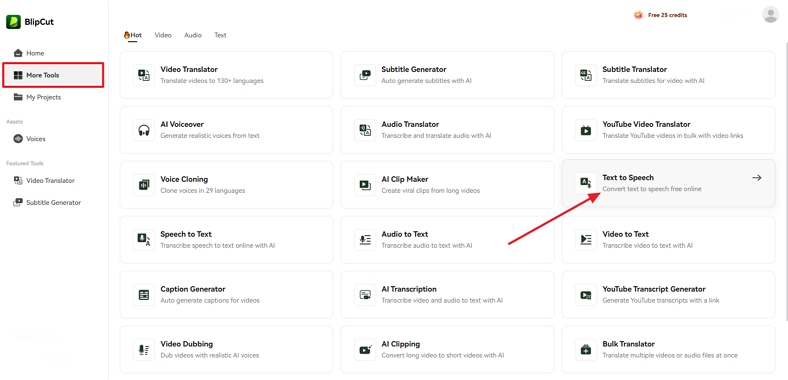This screenshot has width=788, height=380.
Task: Click the Bulk Translator card icon
Action: 586,349
